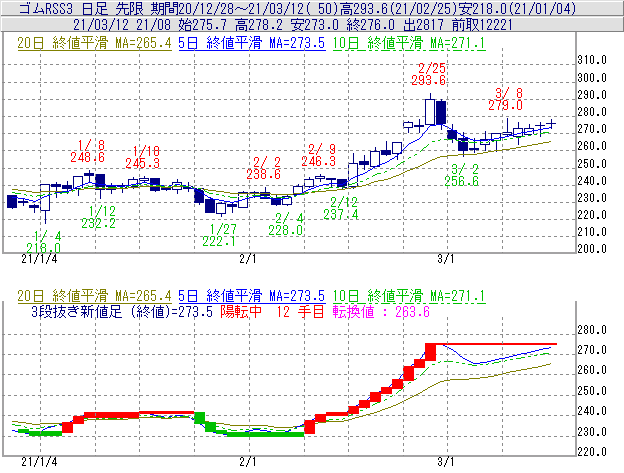624x473 pixels.
Task: Click the date text '21/03/12 21/08'
Action: coord(122,25)
